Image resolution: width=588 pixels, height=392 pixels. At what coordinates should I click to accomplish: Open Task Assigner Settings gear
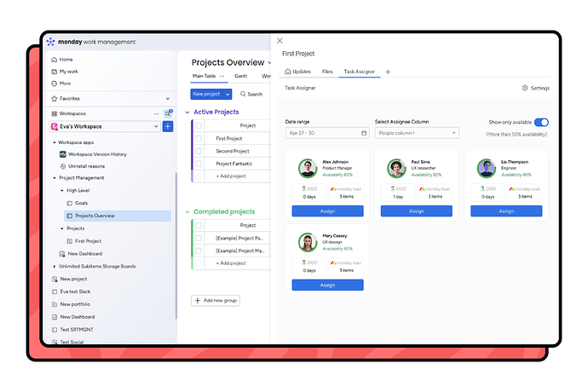pos(525,88)
